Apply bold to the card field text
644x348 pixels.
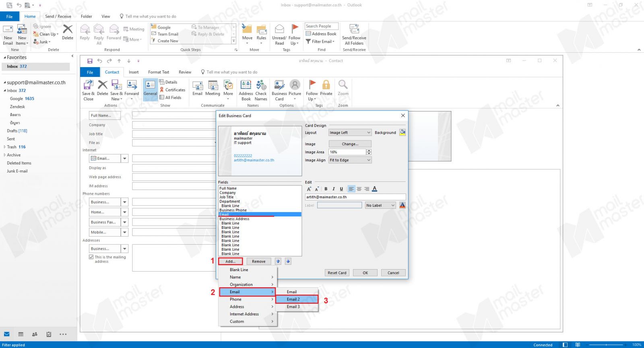326,189
